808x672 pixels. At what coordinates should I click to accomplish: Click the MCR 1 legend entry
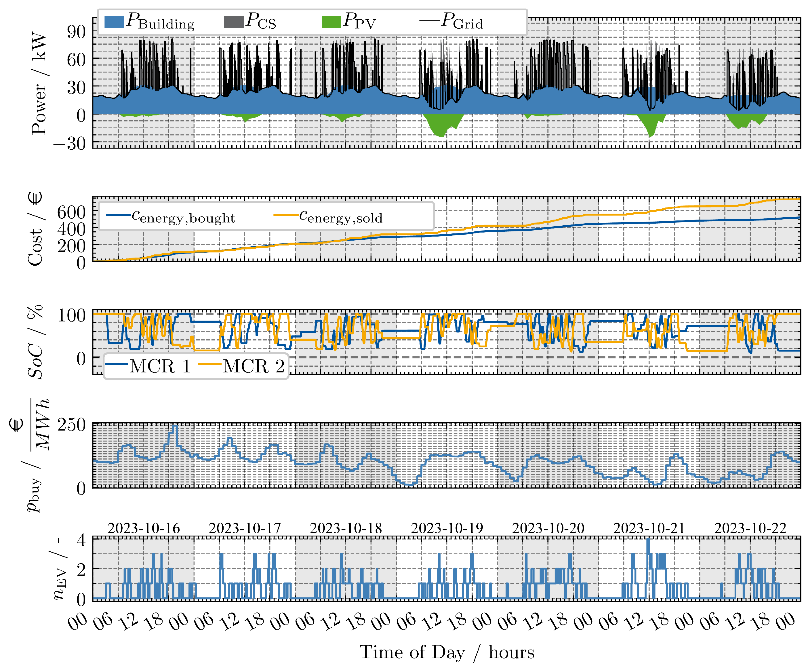click(x=148, y=366)
